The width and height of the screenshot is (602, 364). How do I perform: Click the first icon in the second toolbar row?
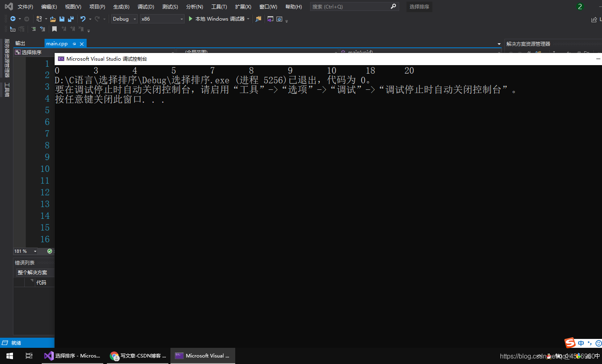pyautogui.click(x=13, y=29)
